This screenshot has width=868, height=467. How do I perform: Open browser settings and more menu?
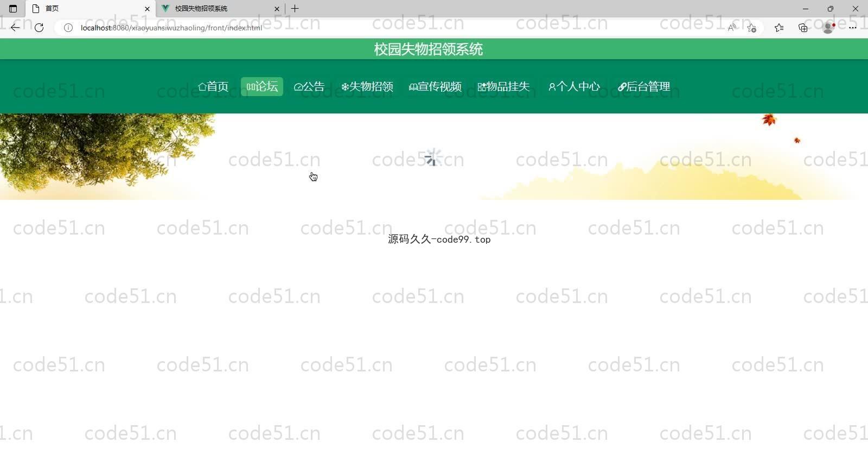tap(853, 28)
